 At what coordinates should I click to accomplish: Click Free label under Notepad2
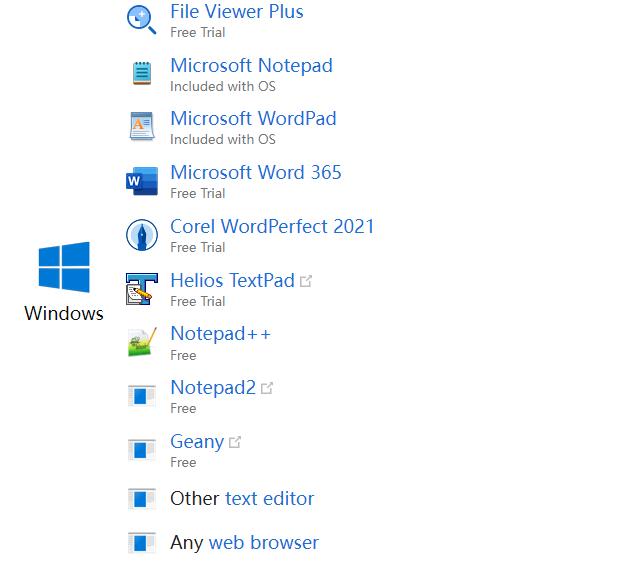click(x=183, y=408)
